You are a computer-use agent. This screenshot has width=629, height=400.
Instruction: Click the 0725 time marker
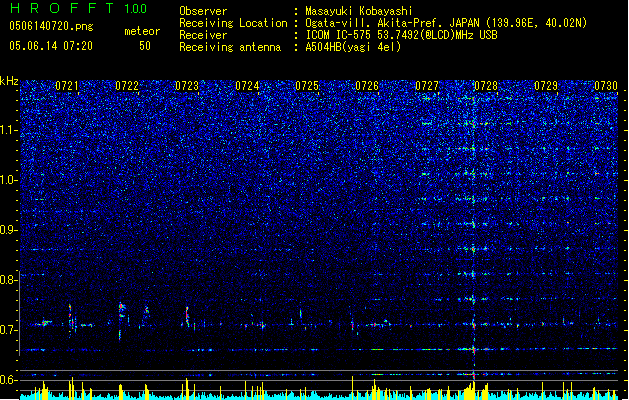point(307,86)
